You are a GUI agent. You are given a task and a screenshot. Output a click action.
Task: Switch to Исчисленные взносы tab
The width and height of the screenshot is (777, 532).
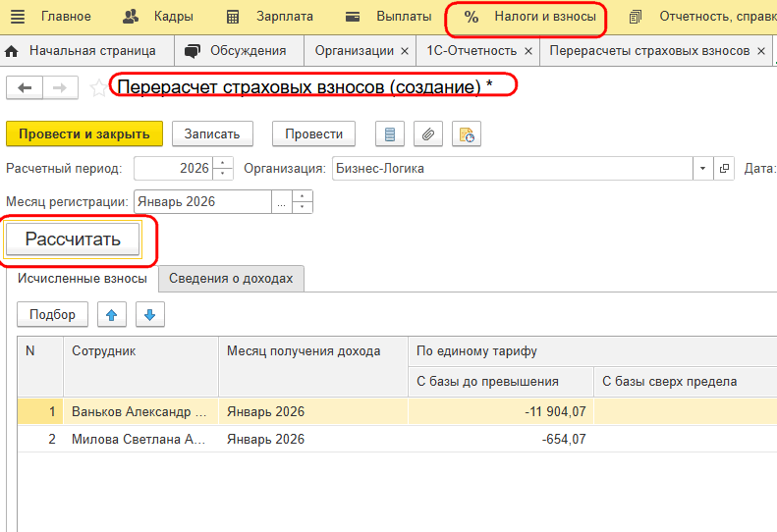coord(83,279)
